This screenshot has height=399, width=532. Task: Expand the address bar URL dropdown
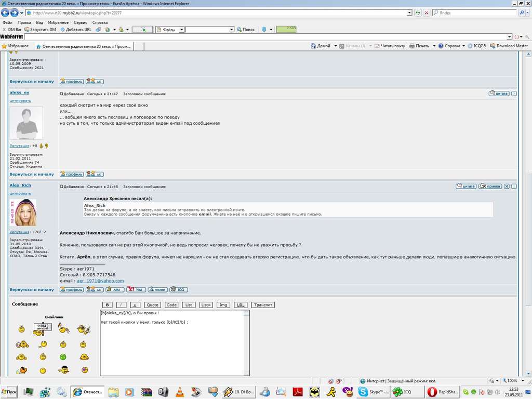tap(409, 13)
